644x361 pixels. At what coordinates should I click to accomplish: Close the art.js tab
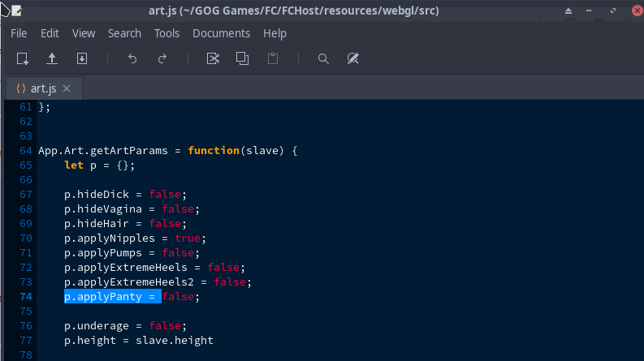(67, 88)
